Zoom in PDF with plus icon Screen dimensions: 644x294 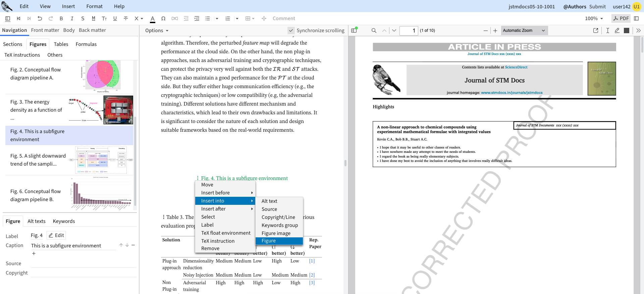tap(495, 31)
